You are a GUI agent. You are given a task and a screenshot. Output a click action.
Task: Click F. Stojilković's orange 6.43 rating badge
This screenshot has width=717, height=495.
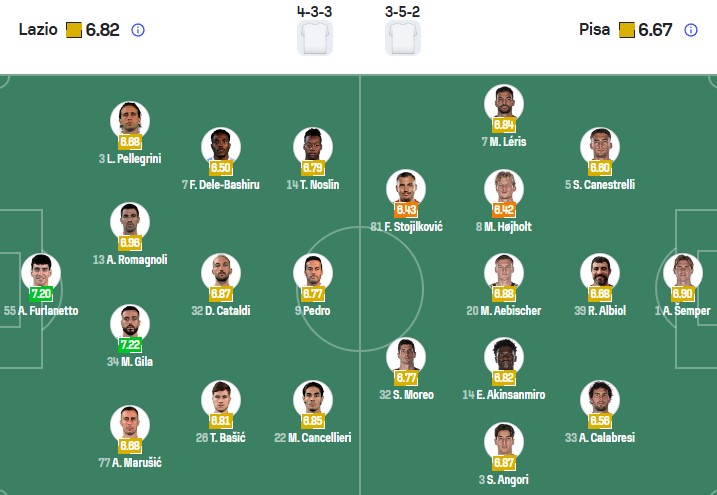point(406,210)
